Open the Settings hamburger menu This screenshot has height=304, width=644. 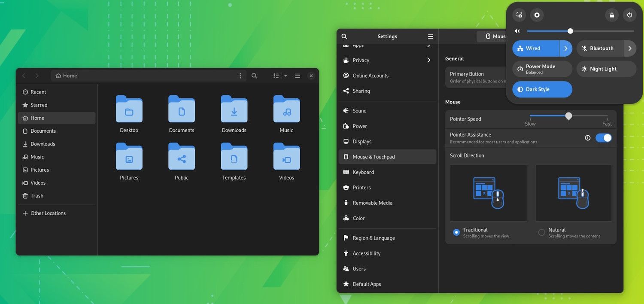pos(430,36)
